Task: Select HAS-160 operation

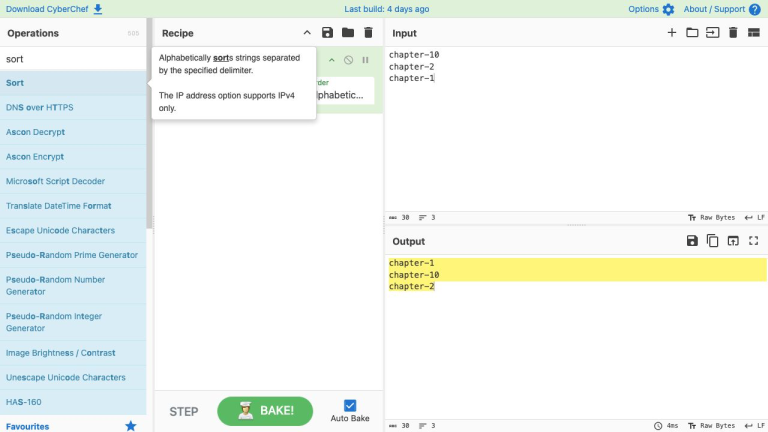Action: (x=73, y=402)
